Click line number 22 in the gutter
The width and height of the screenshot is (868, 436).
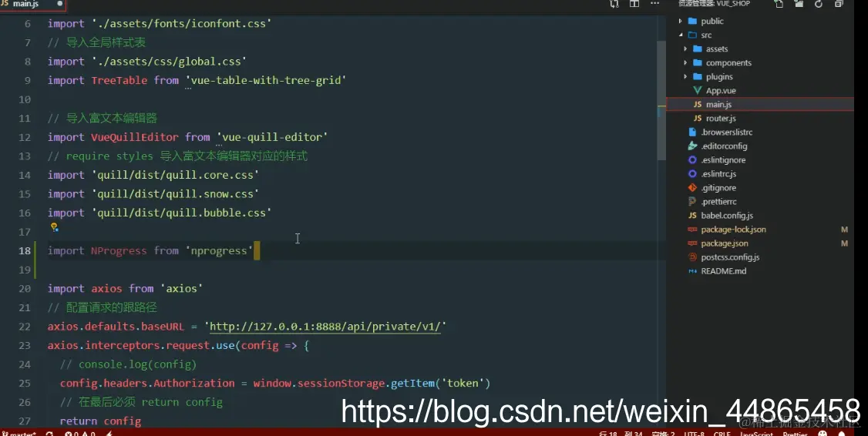point(25,327)
